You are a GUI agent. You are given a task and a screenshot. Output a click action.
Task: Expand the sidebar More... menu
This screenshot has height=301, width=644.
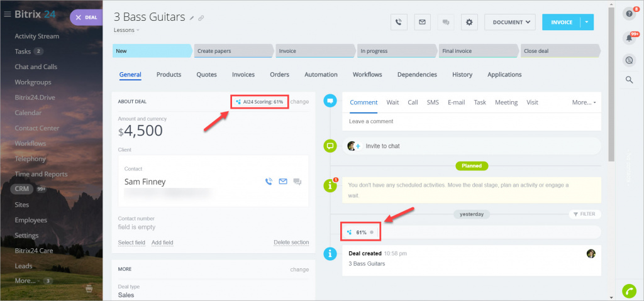click(x=25, y=281)
